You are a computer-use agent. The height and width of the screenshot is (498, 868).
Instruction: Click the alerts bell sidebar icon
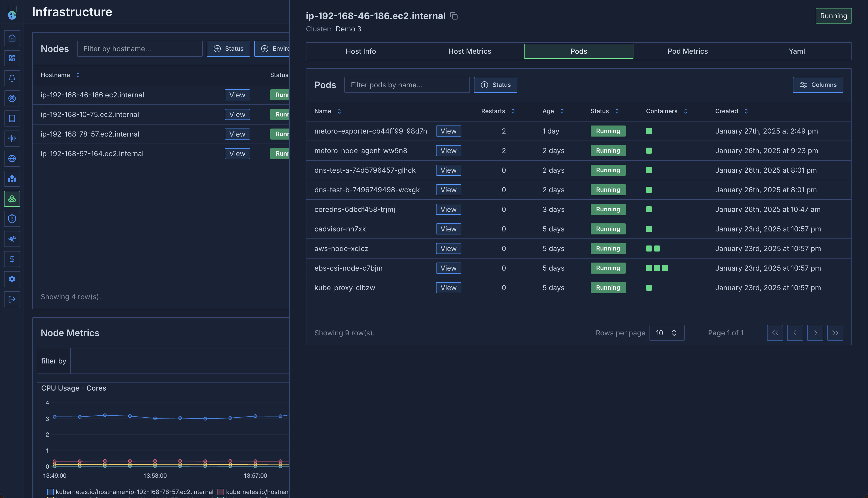pos(12,78)
